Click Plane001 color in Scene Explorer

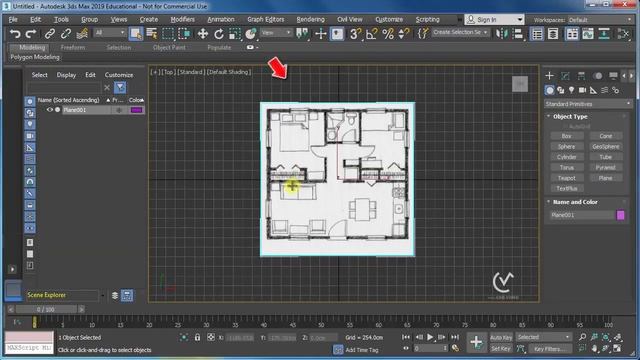pos(136,110)
